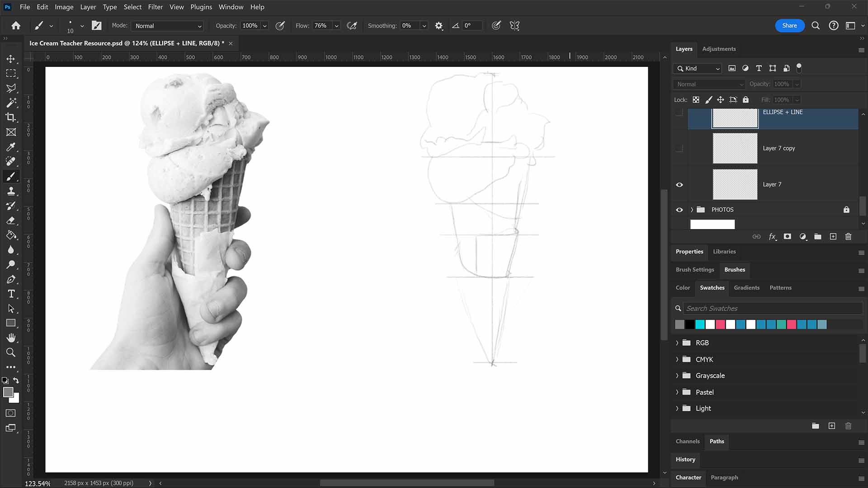Open the Plugins menu
Viewport: 868px width, 488px height.
coord(201,7)
